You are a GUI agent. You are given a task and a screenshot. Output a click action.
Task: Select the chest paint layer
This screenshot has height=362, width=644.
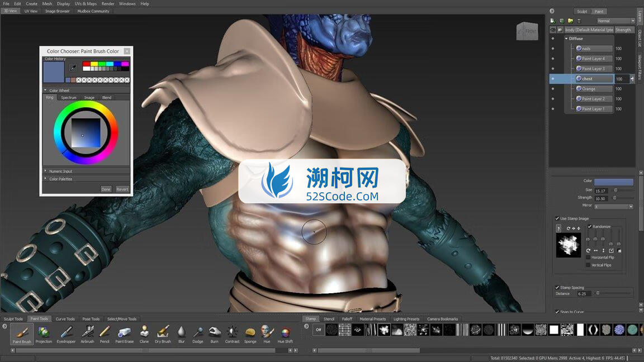(594, 79)
